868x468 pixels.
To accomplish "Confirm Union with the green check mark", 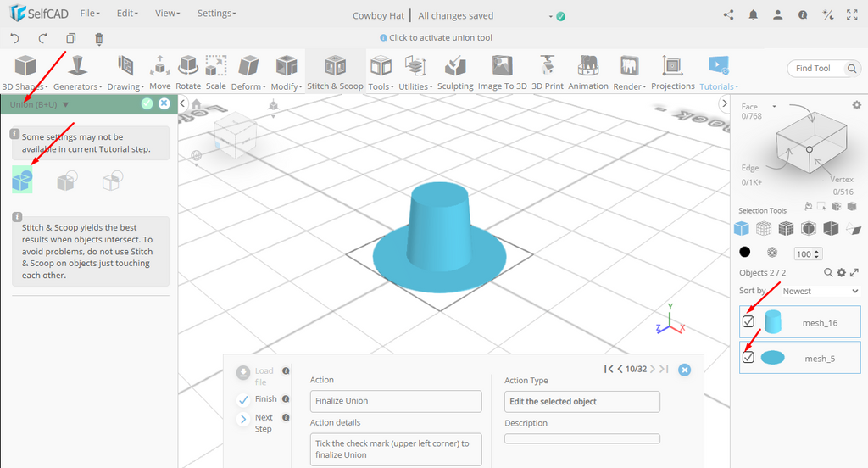I will (147, 103).
